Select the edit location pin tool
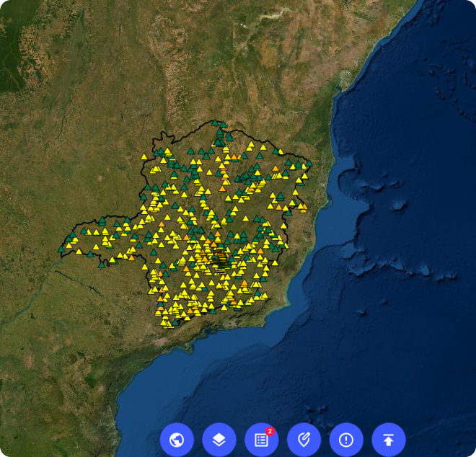The width and height of the screenshot is (476, 457). point(304,440)
